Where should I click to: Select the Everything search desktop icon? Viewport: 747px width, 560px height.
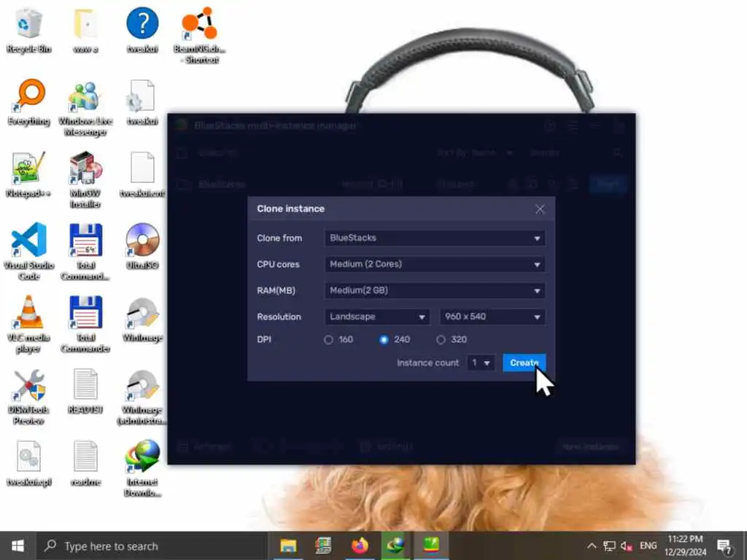pyautogui.click(x=28, y=103)
